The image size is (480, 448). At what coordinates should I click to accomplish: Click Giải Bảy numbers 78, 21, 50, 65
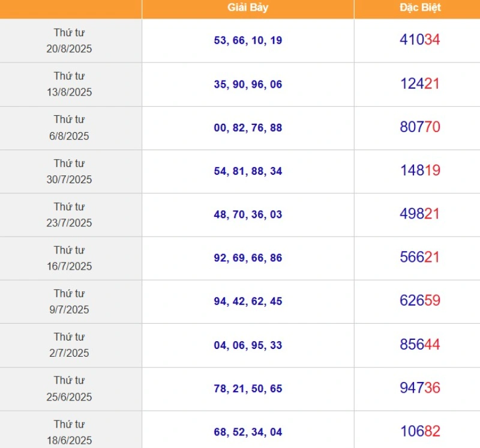248,389
